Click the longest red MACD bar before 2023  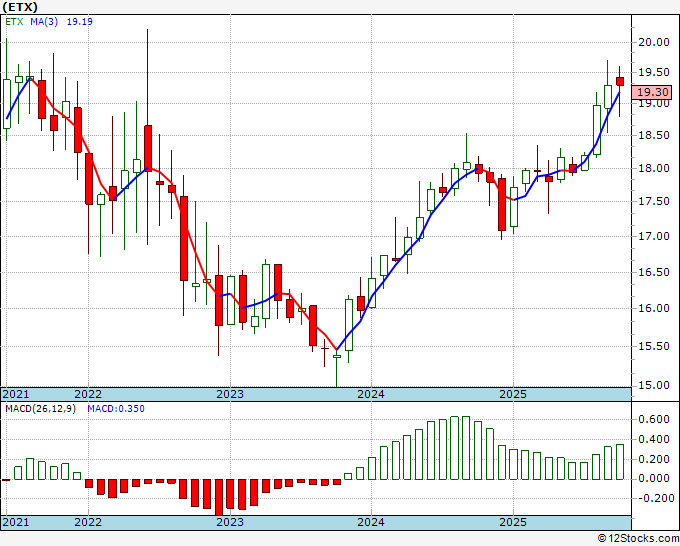click(219, 497)
